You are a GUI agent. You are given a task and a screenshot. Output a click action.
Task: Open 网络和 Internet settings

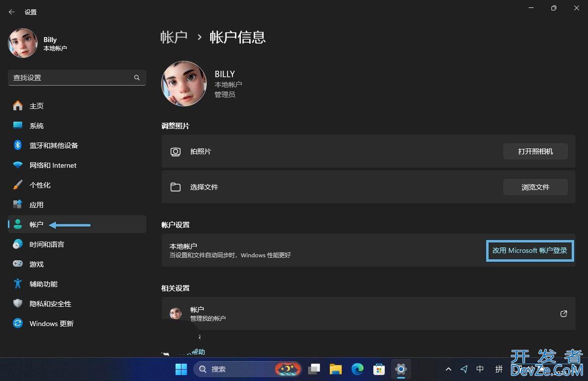(x=53, y=165)
